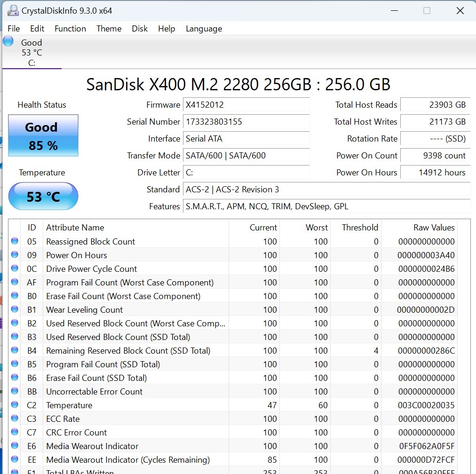Viewport: 476px width, 474px height.
Task: Click the Firmware value field X4152012
Action: coord(246,105)
